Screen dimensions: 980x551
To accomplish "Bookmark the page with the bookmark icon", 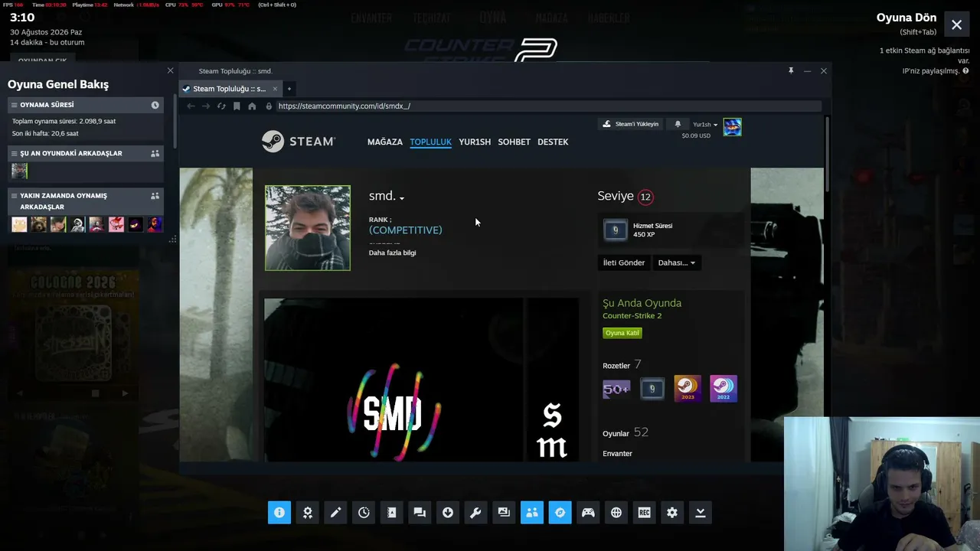I will pyautogui.click(x=237, y=106).
